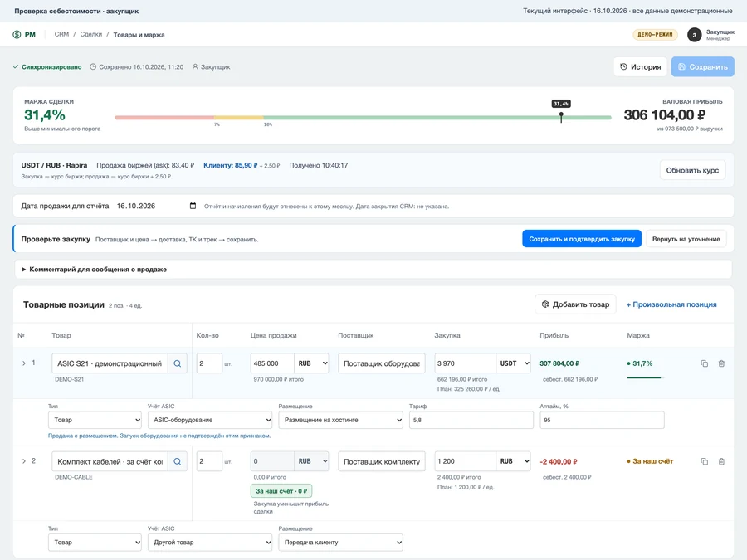Click the margin marker on the scale
This screenshot has width=747, height=560.
tap(561, 117)
